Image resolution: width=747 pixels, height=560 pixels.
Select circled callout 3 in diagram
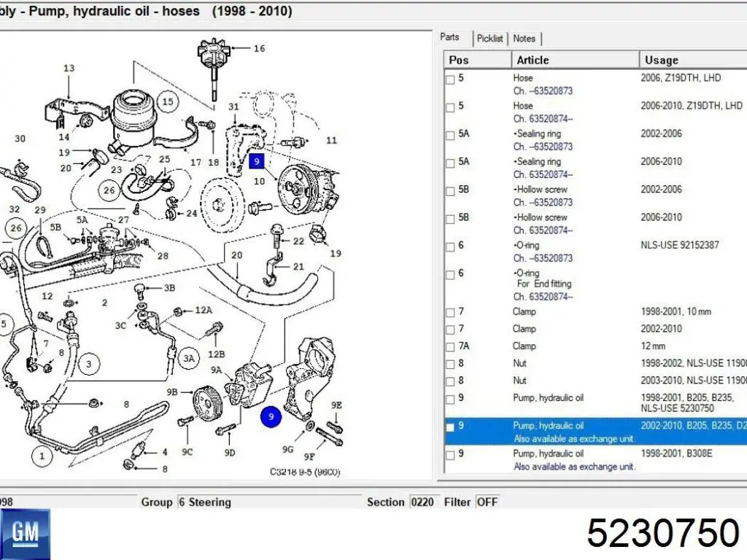click(x=88, y=365)
